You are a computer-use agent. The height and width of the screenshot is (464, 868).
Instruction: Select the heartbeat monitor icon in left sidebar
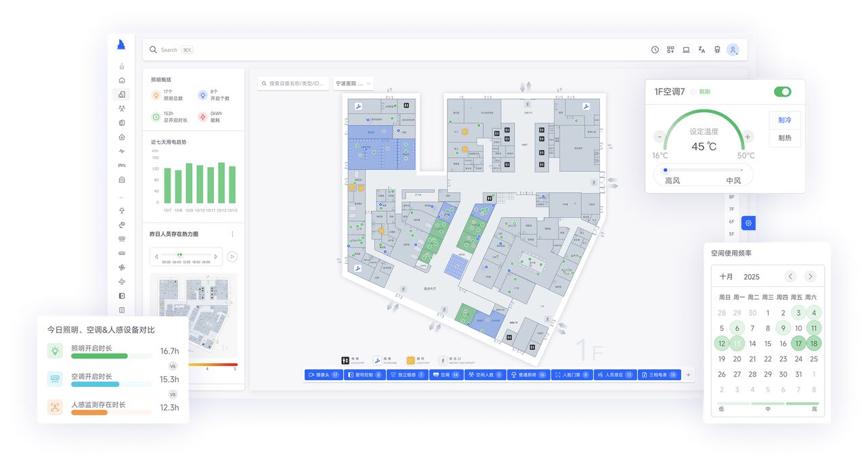click(x=122, y=152)
